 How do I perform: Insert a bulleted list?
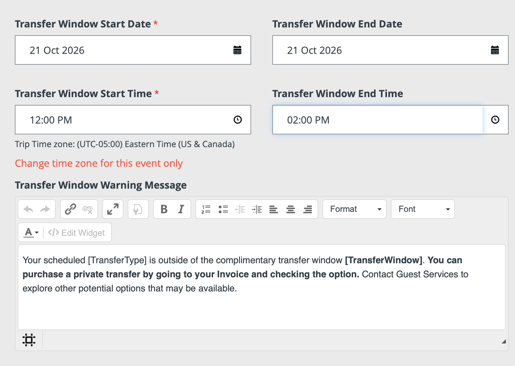click(223, 209)
